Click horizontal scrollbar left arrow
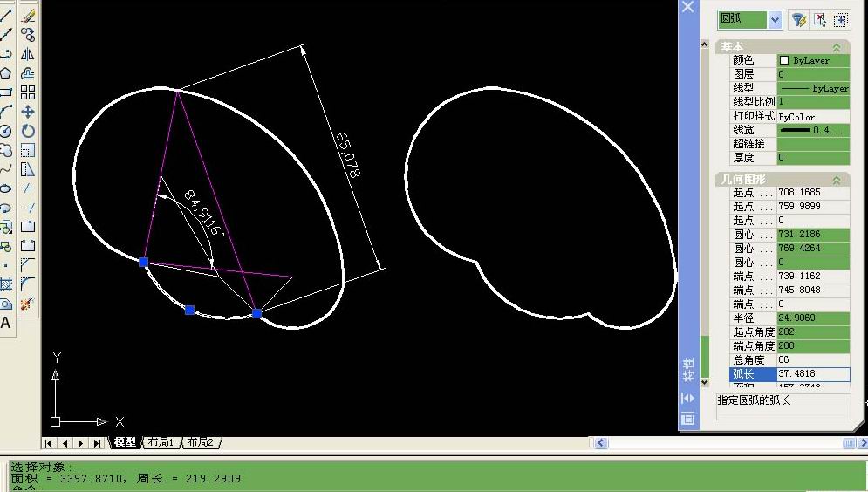868x492 pixels. pyautogui.click(x=601, y=443)
